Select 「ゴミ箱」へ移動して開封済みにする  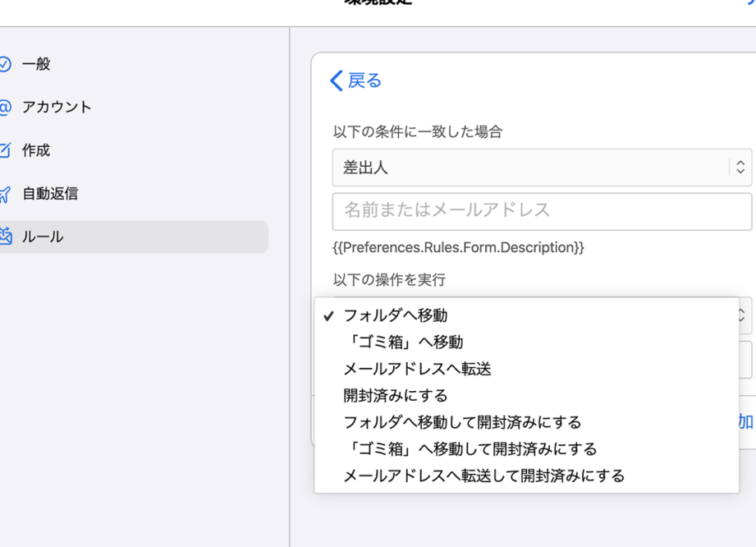pos(470,449)
